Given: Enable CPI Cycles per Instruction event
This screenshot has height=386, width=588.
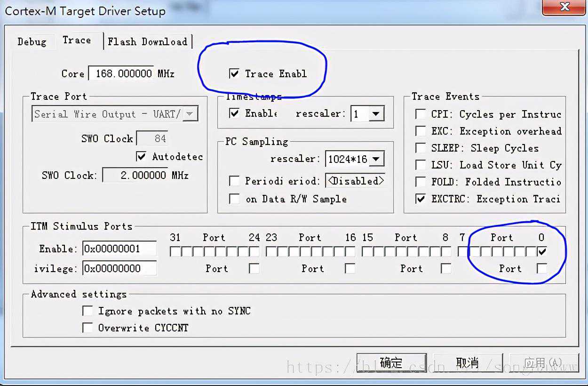Looking at the screenshot, I should pos(421,114).
